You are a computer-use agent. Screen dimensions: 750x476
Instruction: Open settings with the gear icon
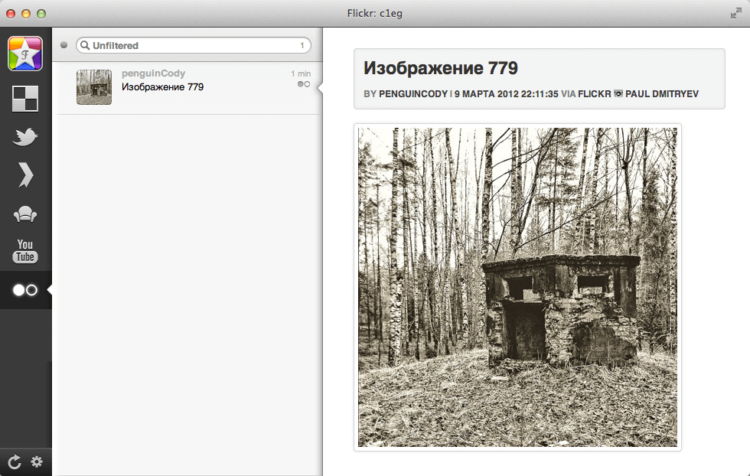(37, 462)
